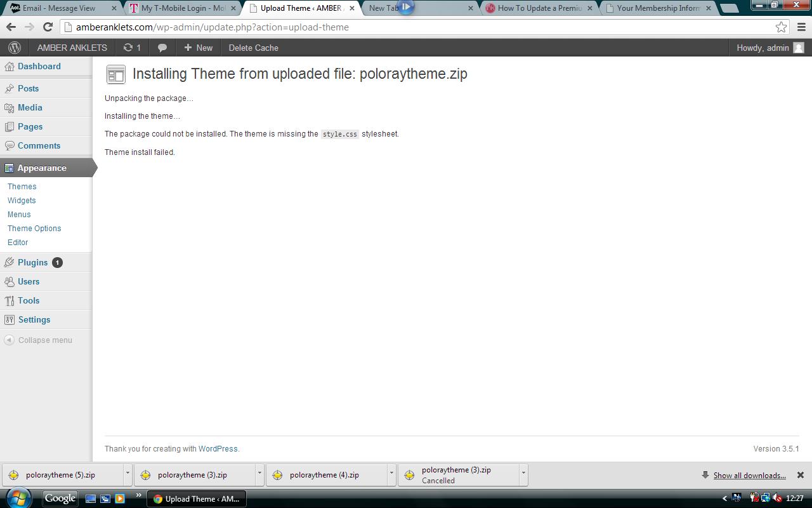Go to Dashboard in sidebar
This screenshot has height=508, width=812.
click(39, 66)
